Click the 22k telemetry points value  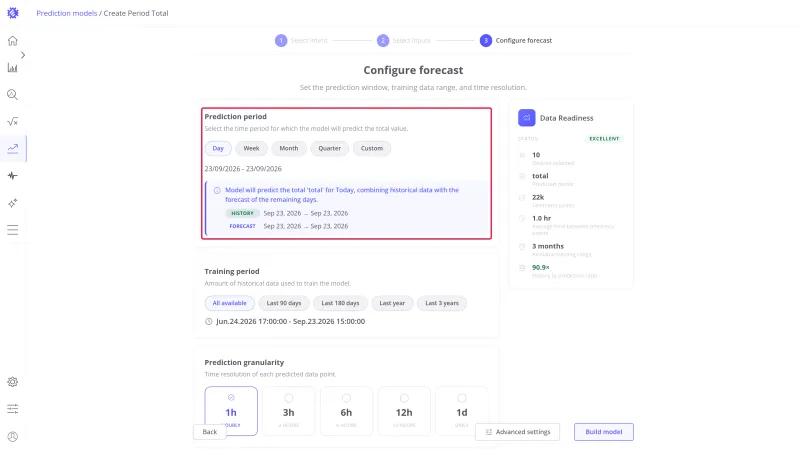538,197
